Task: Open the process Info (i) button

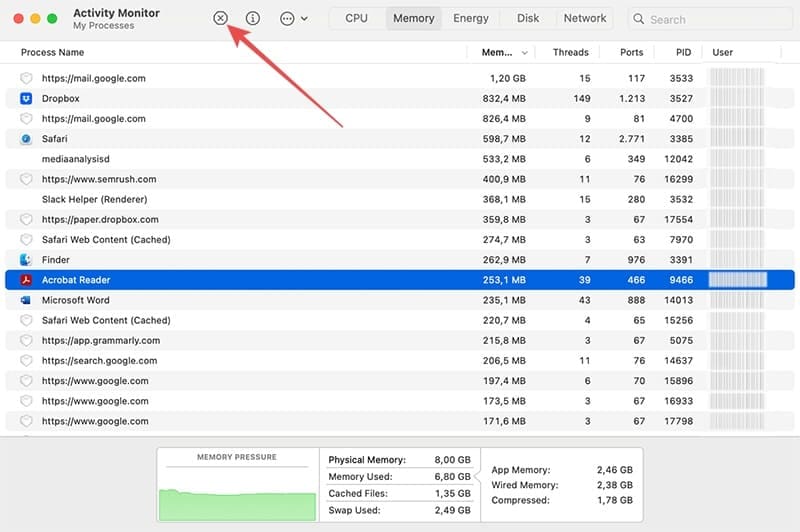Action: (253, 19)
